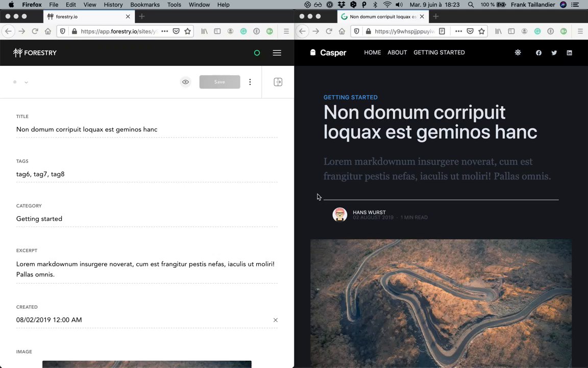Edit the Title input field

pos(146,129)
